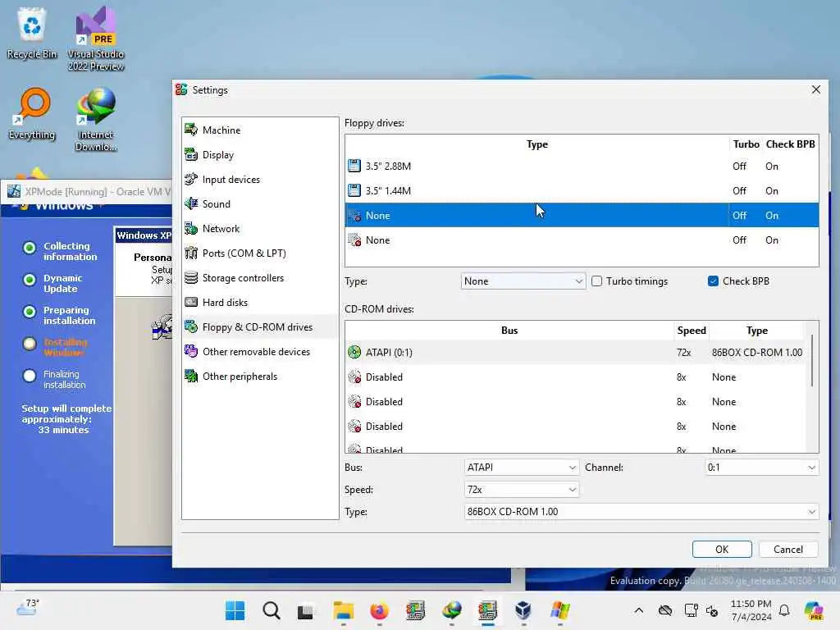Click Cancel to discard settings
This screenshot has height=630, width=840.
788,549
